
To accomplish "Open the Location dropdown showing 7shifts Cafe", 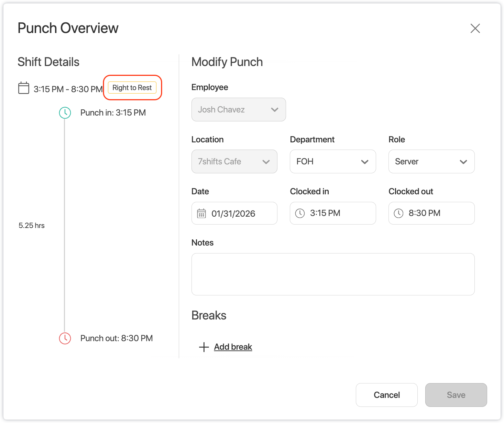I will pyautogui.click(x=234, y=162).
